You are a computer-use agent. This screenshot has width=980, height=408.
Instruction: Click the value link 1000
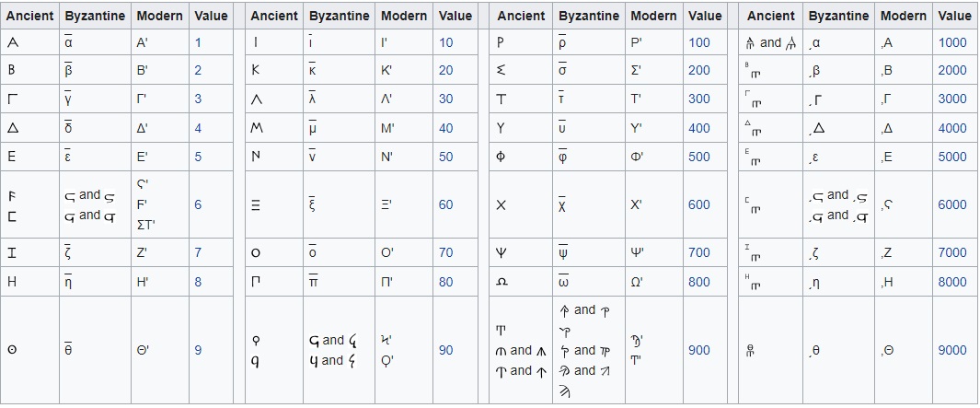pos(951,42)
